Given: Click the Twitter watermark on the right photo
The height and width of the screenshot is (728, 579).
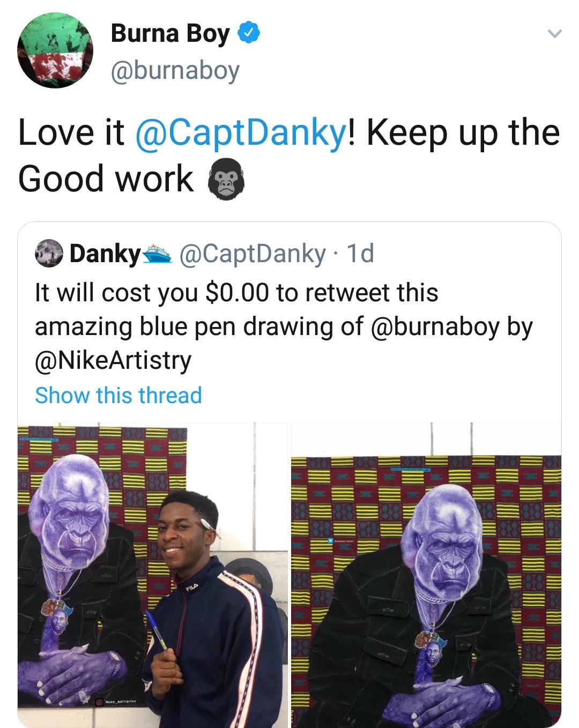Looking at the screenshot, I should coord(329,542).
